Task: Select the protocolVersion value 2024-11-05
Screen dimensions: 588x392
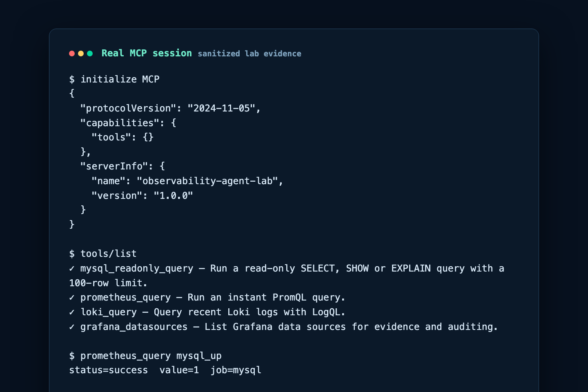Action: (221, 108)
